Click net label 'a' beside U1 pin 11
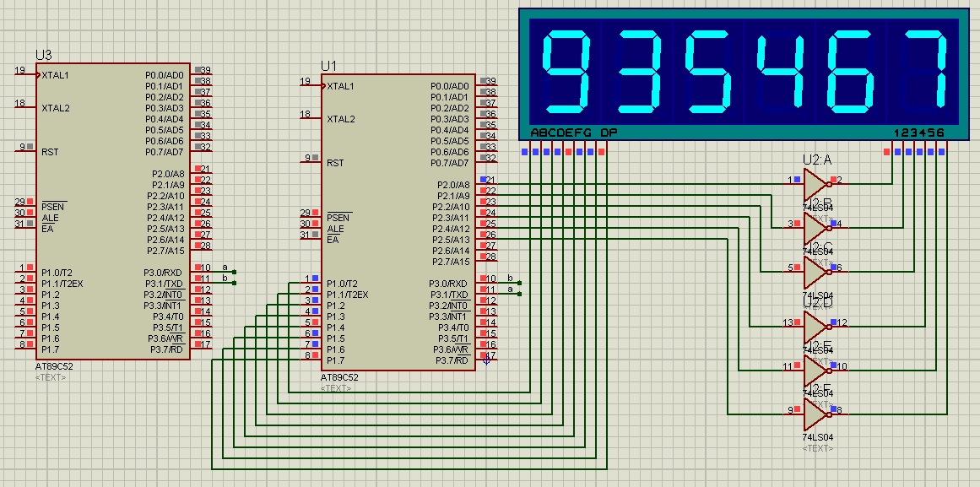The width and height of the screenshot is (980, 487). [511, 289]
